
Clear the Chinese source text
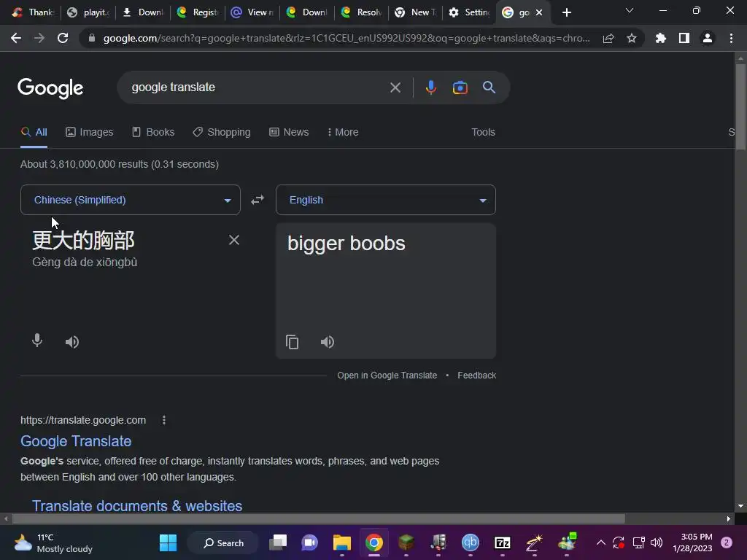[234, 240]
